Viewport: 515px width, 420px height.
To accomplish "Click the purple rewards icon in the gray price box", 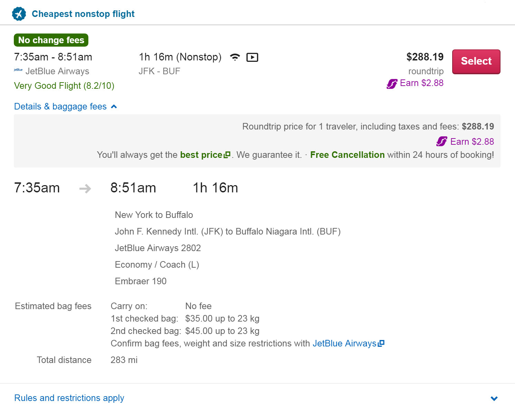I will tap(442, 141).
